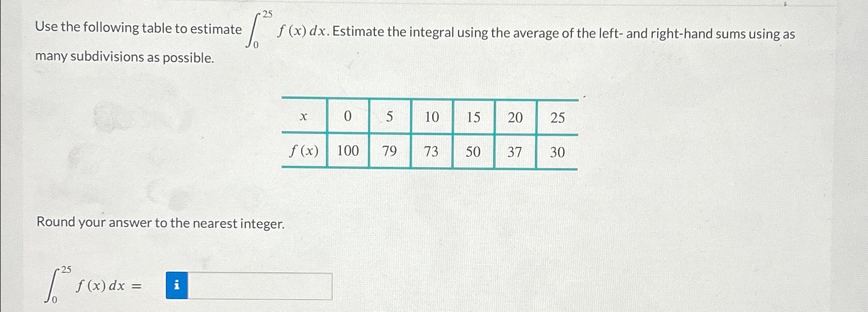
Task: Select the f(x) label in the table
Action: pyautogui.click(x=303, y=152)
